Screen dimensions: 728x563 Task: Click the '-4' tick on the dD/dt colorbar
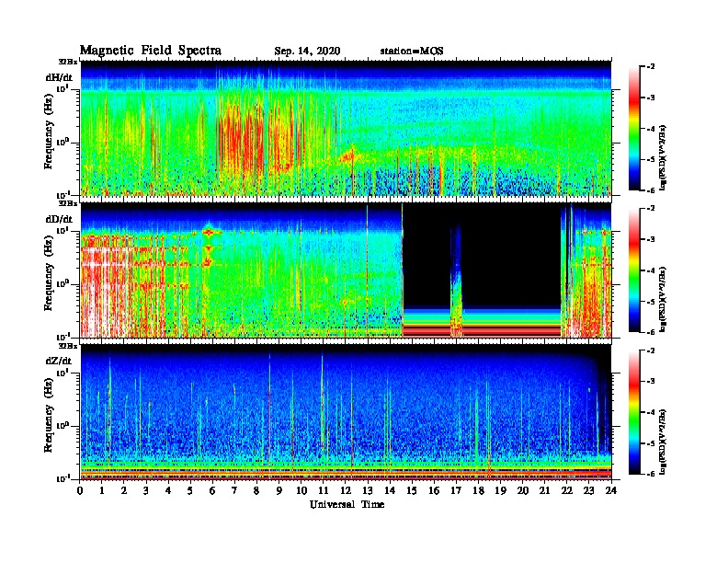[x=650, y=270]
